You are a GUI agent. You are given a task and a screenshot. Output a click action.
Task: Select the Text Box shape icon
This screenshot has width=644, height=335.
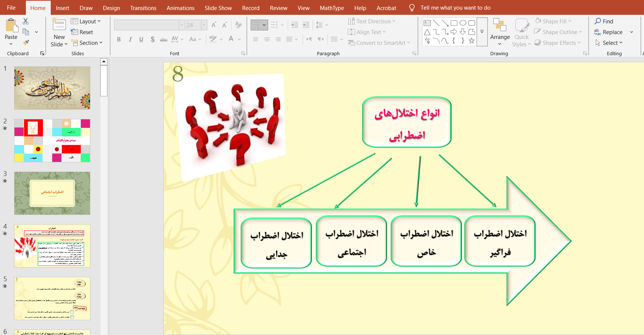coord(427,23)
